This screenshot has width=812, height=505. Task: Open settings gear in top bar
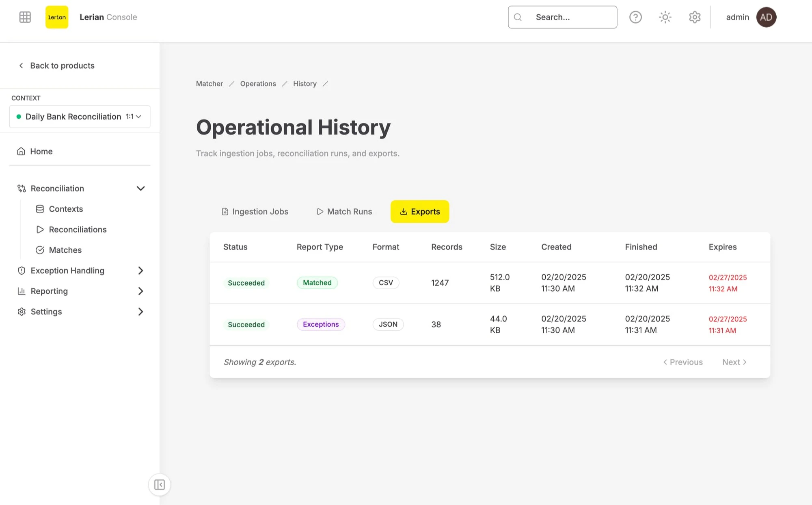click(695, 17)
